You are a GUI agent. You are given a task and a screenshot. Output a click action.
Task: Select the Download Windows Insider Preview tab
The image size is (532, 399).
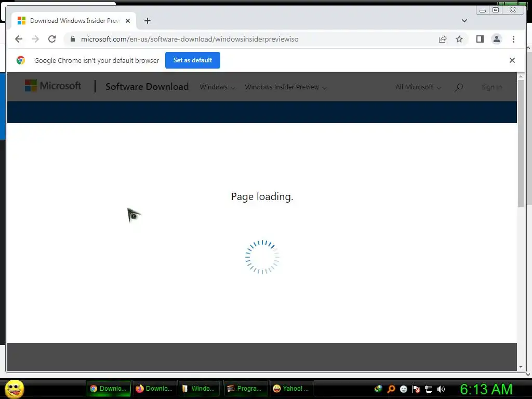point(74,21)
